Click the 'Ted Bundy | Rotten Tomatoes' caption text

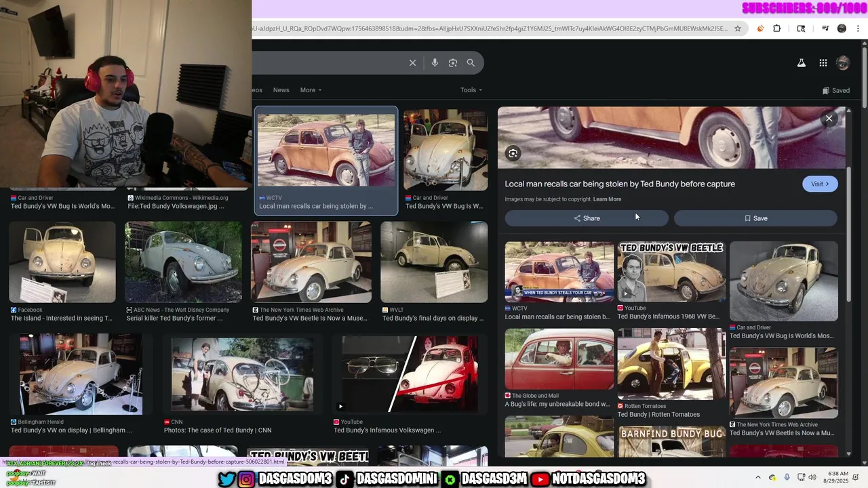658,415
